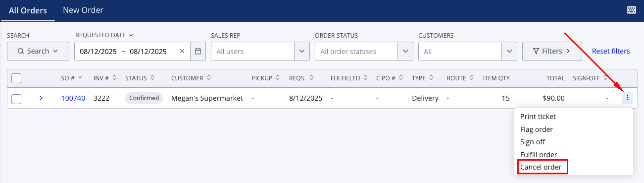Sort orders by CUSTOMER column
644x183 pixels.
(191, 78)
